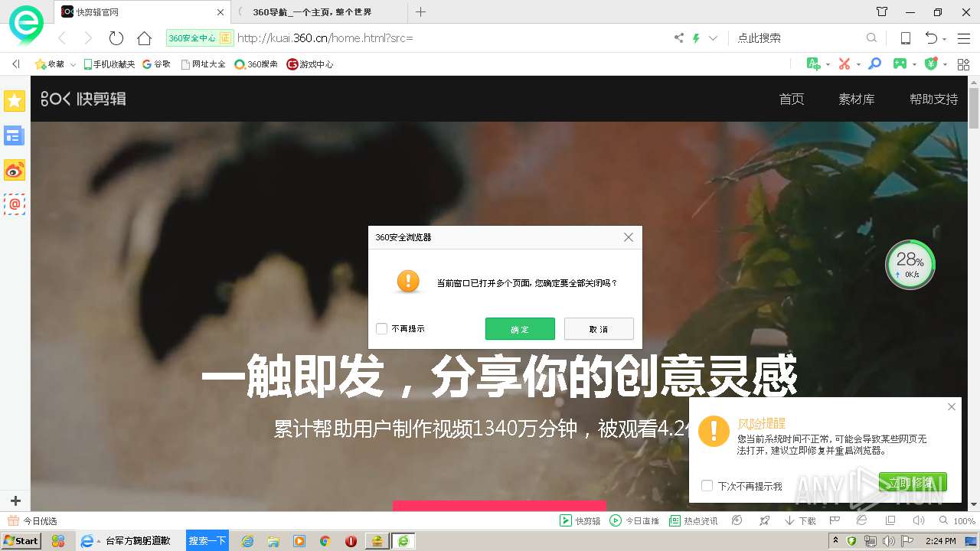
Task: Click the share page icon
Action: tap(678, 37)
